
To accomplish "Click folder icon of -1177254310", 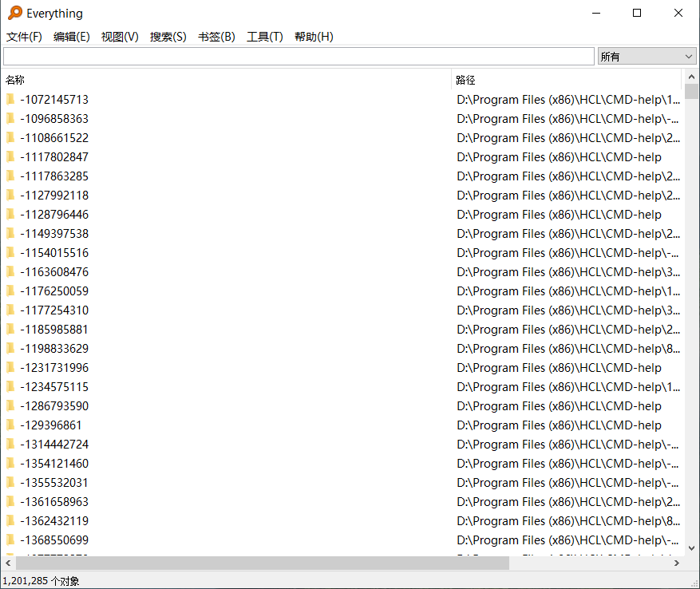I will pos(10,310).
